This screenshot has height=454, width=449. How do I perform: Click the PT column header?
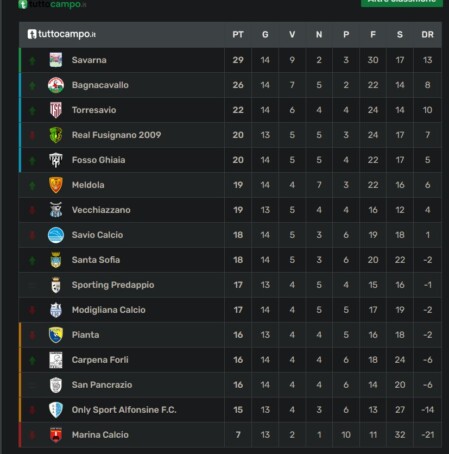[x=238, y=35]
